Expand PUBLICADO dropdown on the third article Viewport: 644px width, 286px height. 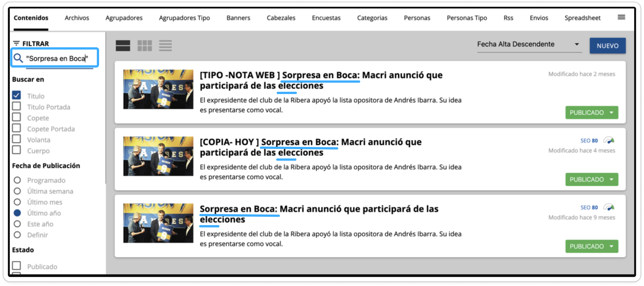611,246
